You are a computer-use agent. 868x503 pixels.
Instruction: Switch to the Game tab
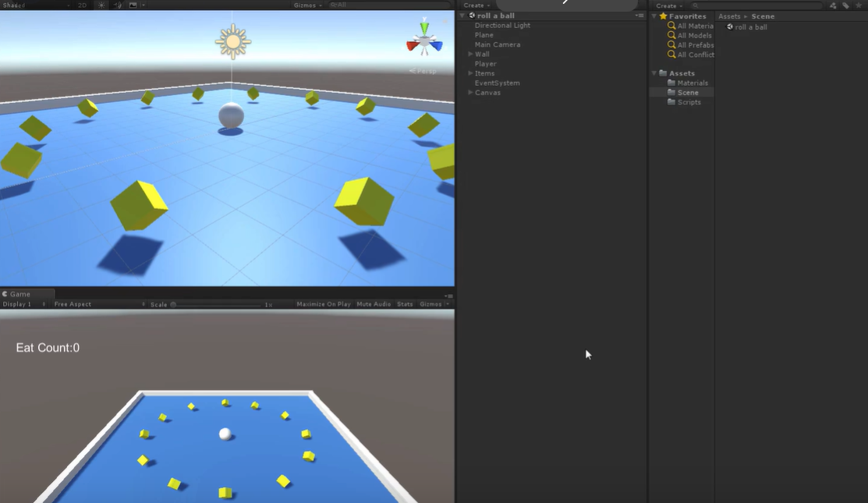19,294
